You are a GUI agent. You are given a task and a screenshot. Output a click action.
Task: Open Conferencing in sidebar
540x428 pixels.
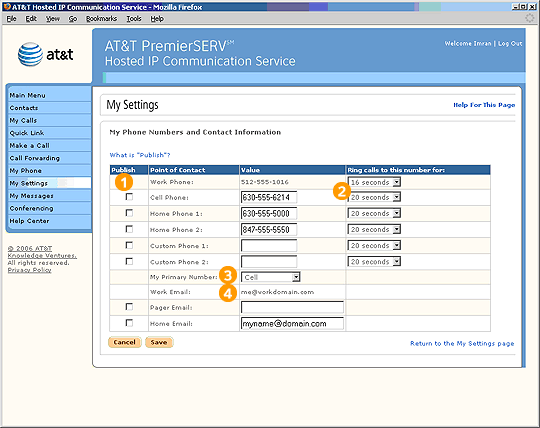coord(50,208)
